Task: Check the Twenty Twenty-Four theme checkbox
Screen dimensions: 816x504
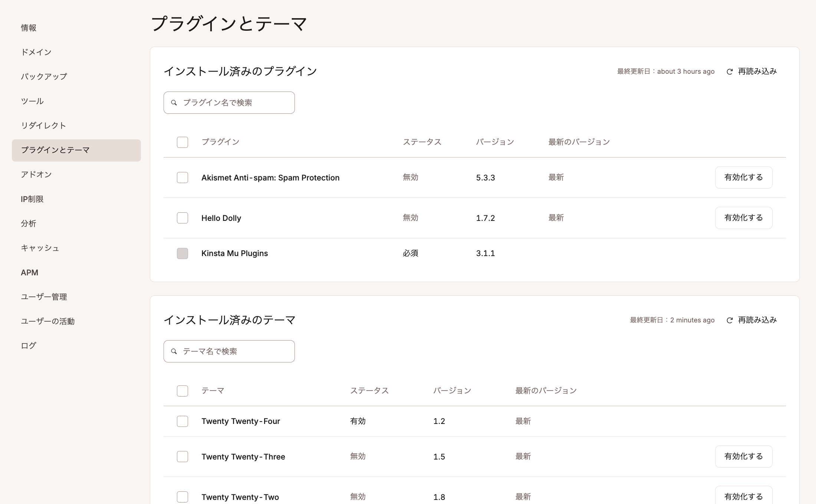Action: 182,421
